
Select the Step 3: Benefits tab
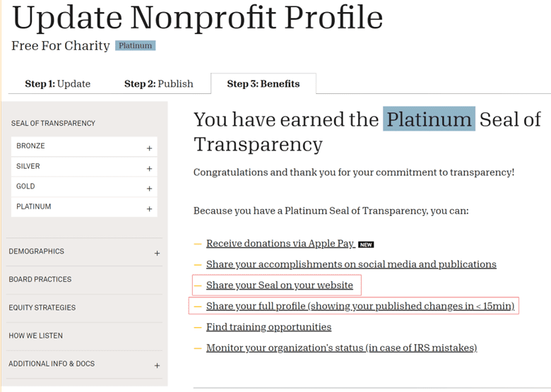(263, 84)
